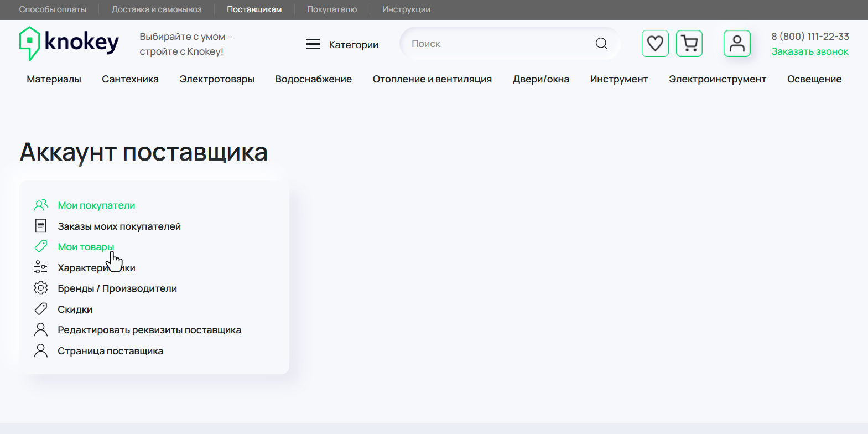Viewport: 868px width, 434px height.
Task: Click the sliders icon beside Характеристики
Action: click(41, 267)
